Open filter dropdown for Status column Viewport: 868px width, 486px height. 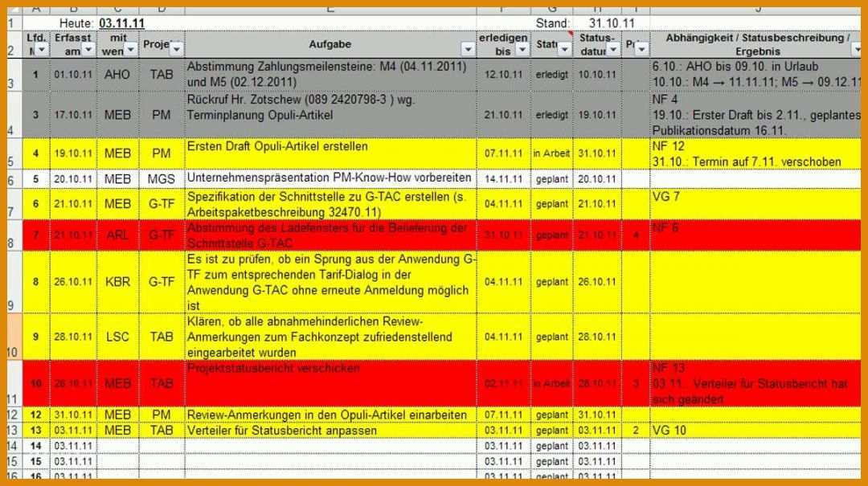tap(564, 50)
